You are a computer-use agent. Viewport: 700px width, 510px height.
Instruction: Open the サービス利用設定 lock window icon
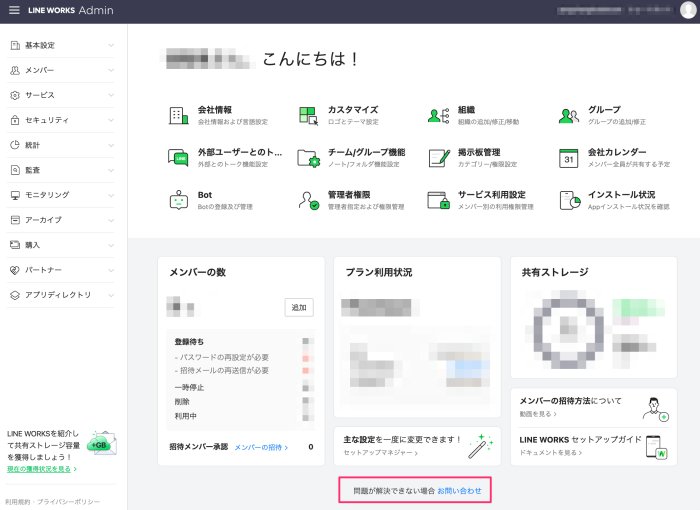tap(438, 200)
